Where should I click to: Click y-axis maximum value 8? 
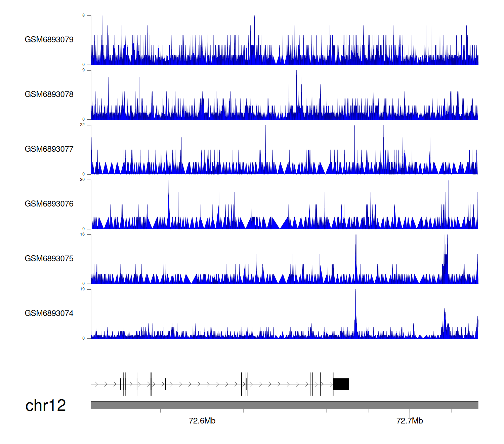(x=83, y=15)
